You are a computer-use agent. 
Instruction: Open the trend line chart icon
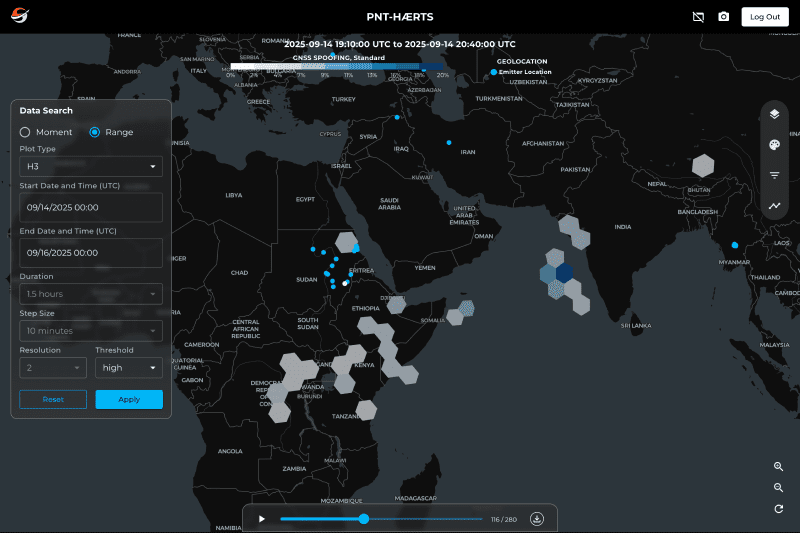point(774,206)
